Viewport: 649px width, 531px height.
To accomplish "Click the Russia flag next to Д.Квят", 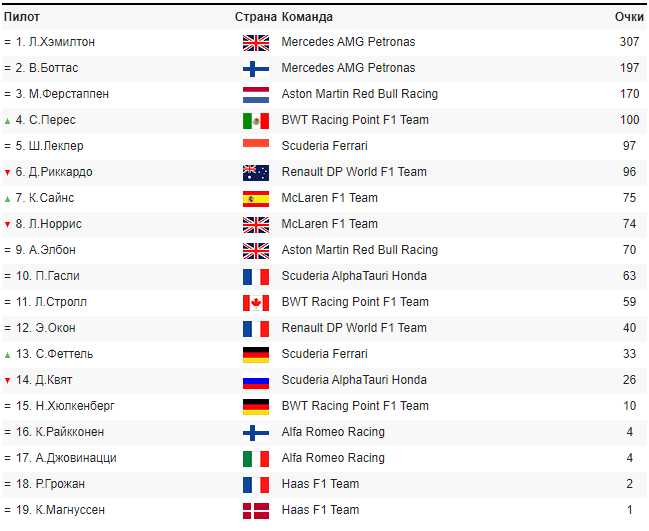I will [x=256, y=381].
